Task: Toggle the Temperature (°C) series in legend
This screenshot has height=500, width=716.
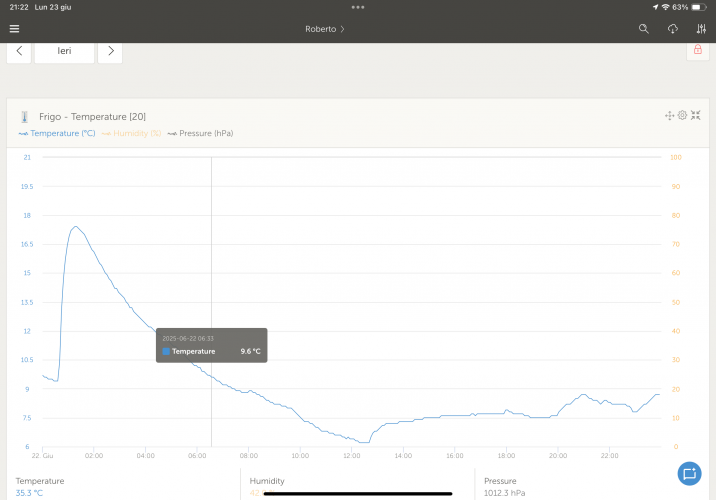Action: pyautogui.click(x=56, y=133)
